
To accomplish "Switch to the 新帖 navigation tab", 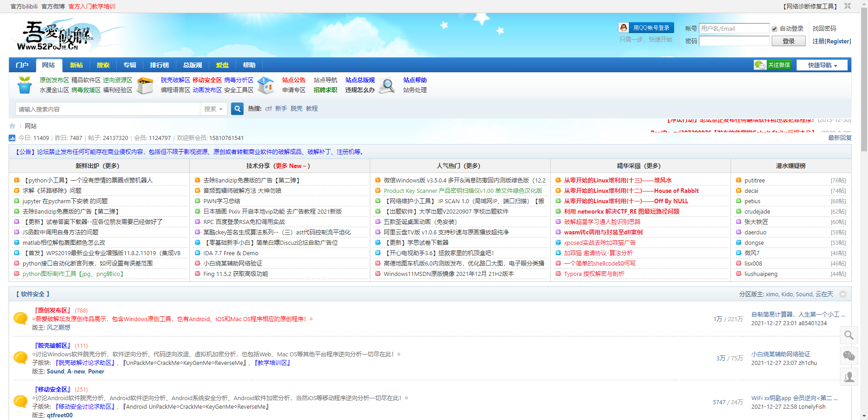I will [x=76, y=65].
